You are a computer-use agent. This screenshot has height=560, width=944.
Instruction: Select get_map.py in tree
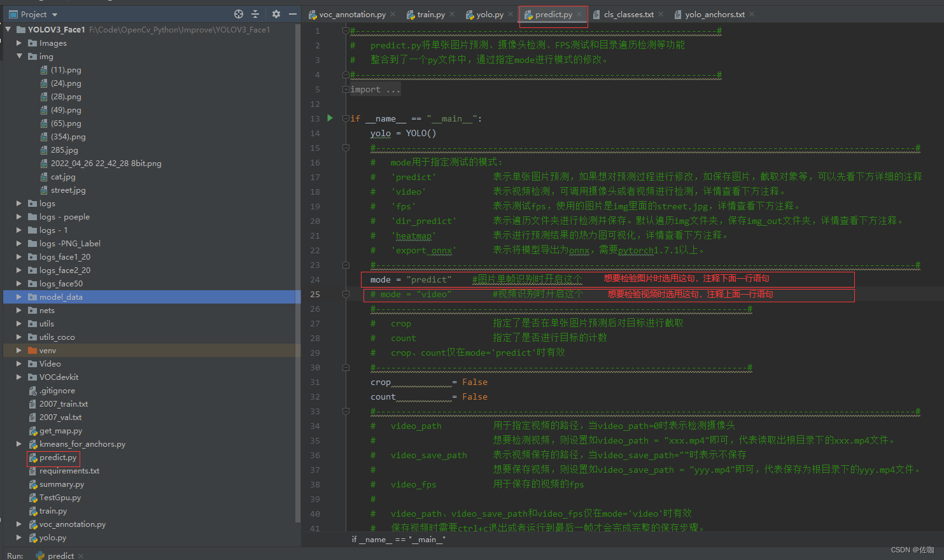coord(60,430)
